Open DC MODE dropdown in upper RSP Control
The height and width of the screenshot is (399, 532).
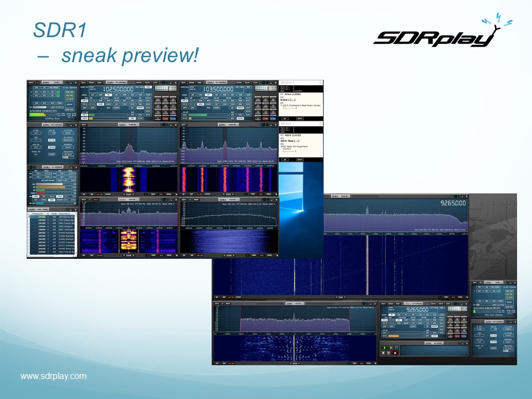click(68, 140)
